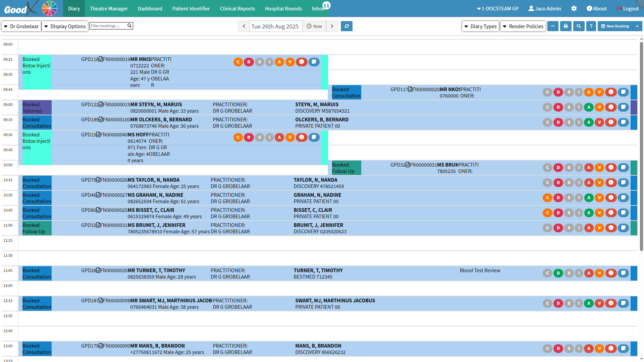Open the three-dots more options button

point(553,26)
